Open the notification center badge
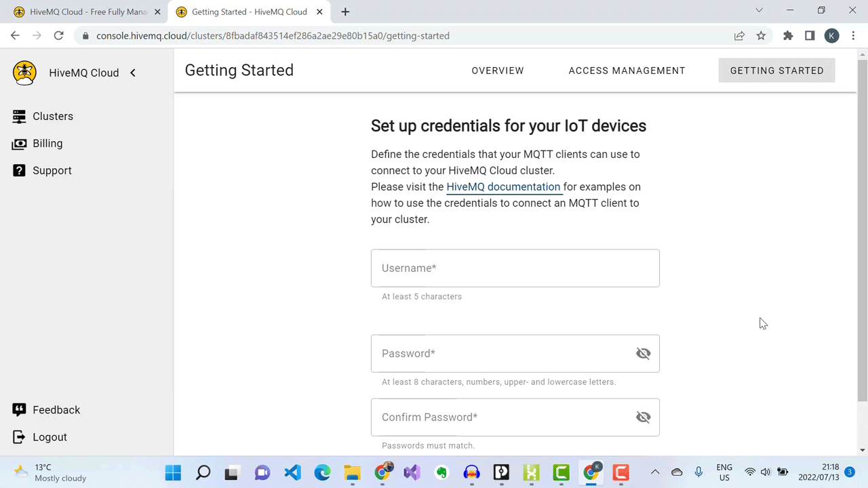868x488 pixels. pos(849,472)
